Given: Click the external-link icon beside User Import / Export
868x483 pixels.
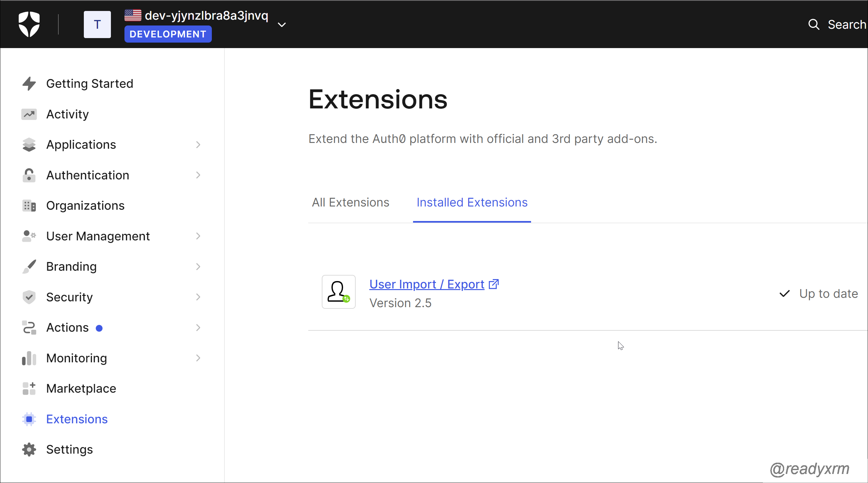Looking at the screenshot, I should (x=493, y=284).
